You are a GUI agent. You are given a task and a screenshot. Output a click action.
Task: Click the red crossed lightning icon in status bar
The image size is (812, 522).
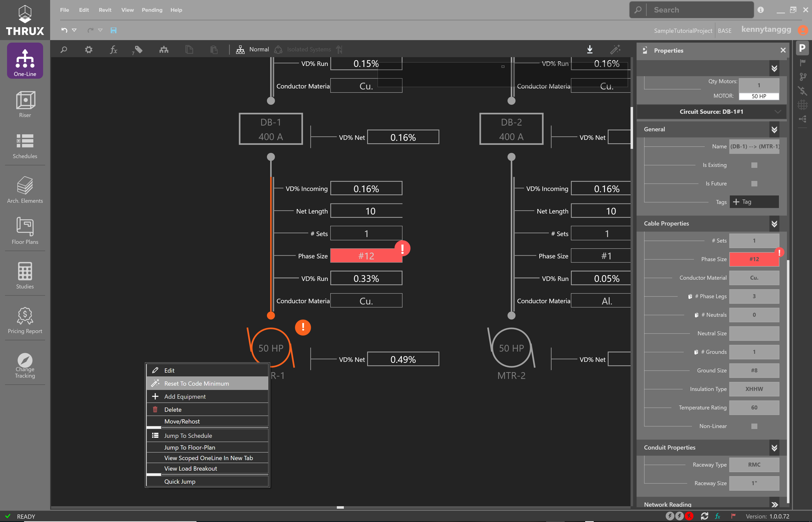coord(689,516)
